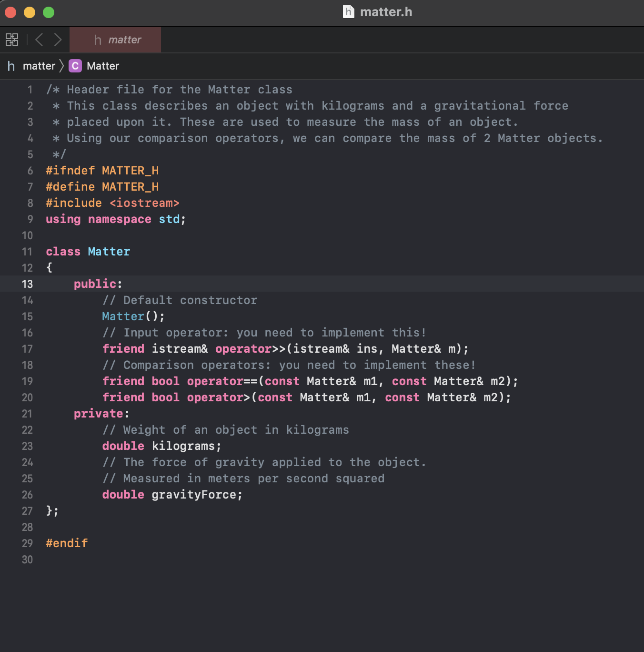This screenshot has height=652, width=644.
Task: Click the include iostream statement on line 8
Action: pos(112,203)
